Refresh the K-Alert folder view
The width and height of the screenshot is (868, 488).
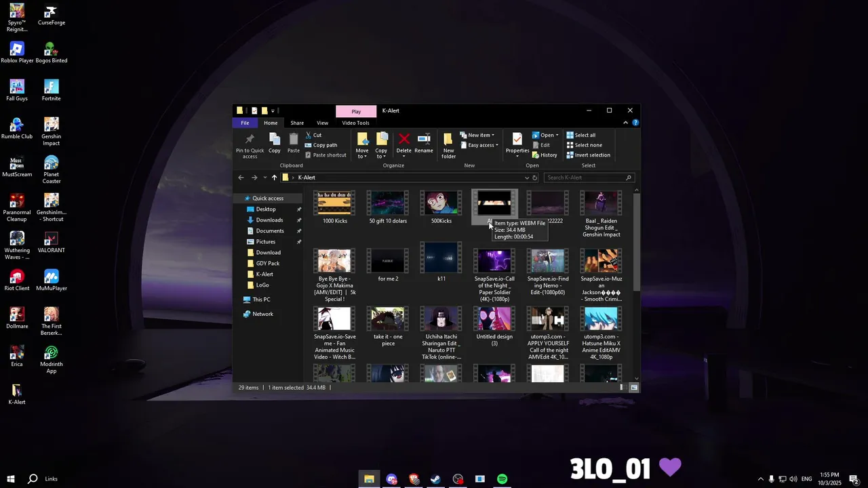pos(535,178)
